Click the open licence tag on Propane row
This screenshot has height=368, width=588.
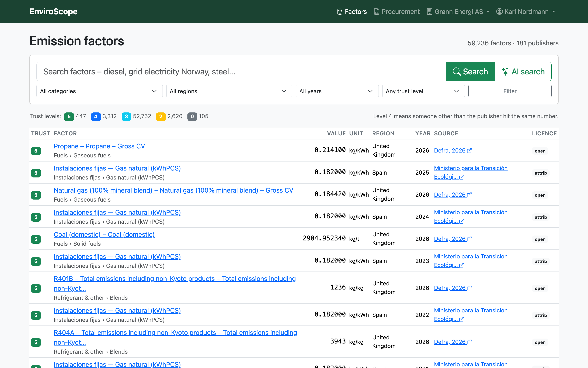[x=540, y=151]
